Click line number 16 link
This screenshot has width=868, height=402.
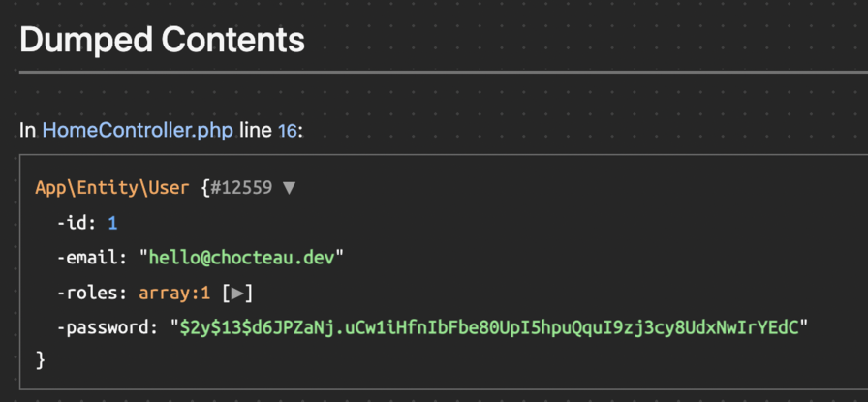click(287, 130)
